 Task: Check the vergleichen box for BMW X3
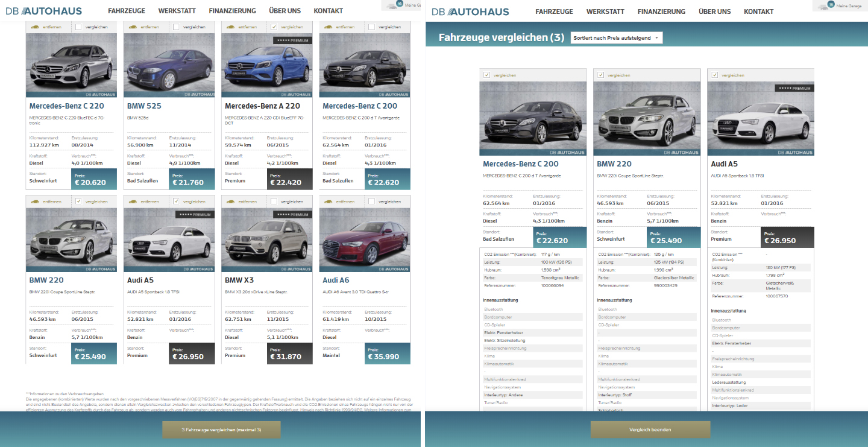274,201
